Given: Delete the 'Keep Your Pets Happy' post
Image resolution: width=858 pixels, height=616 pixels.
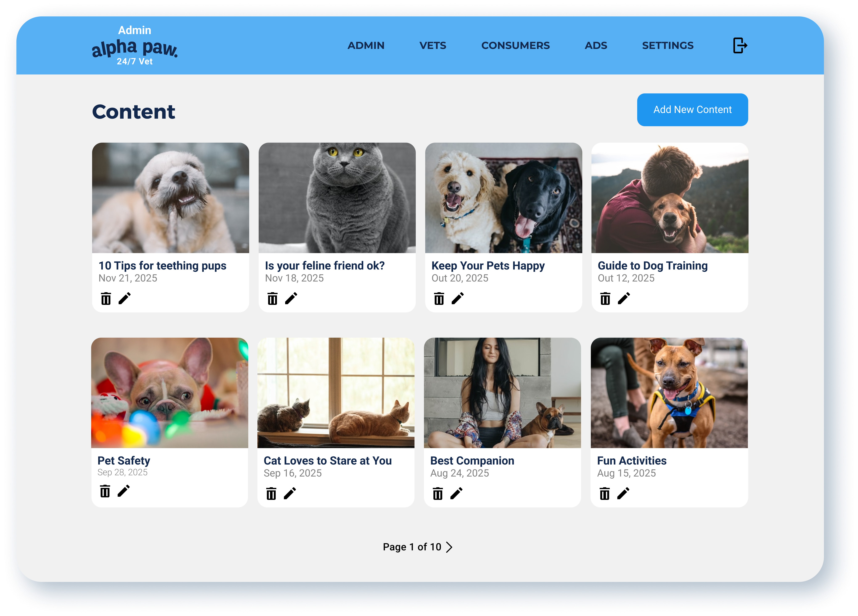Looking at the screenshot, I should click(x=439, y=299).
